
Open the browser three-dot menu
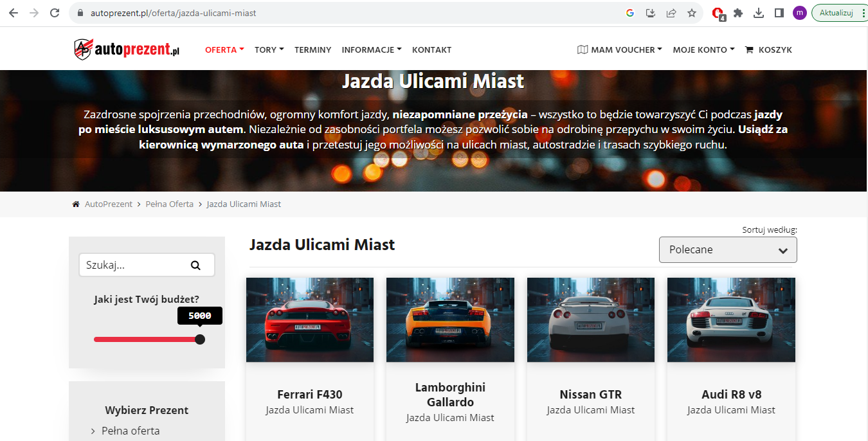(x=863, y=13)
